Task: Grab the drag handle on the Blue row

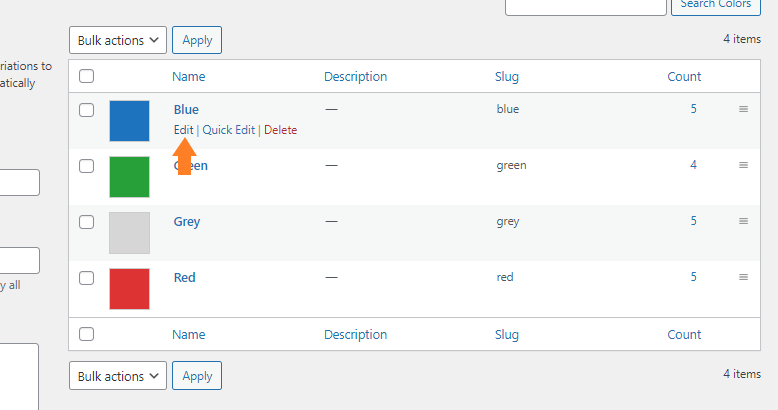Action: (x=743, y=109)
